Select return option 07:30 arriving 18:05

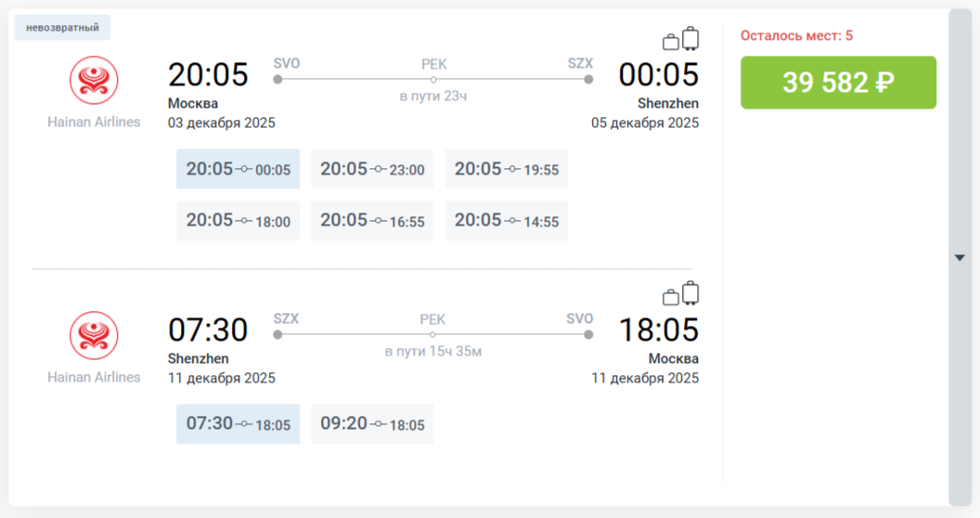pyautogui.click(x=239, y=424)
